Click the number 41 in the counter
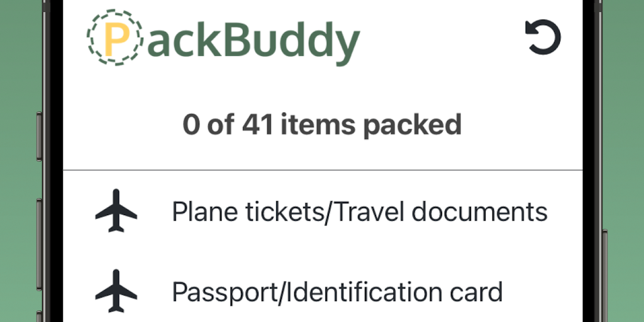644x322 pixels. coord(257,125)
